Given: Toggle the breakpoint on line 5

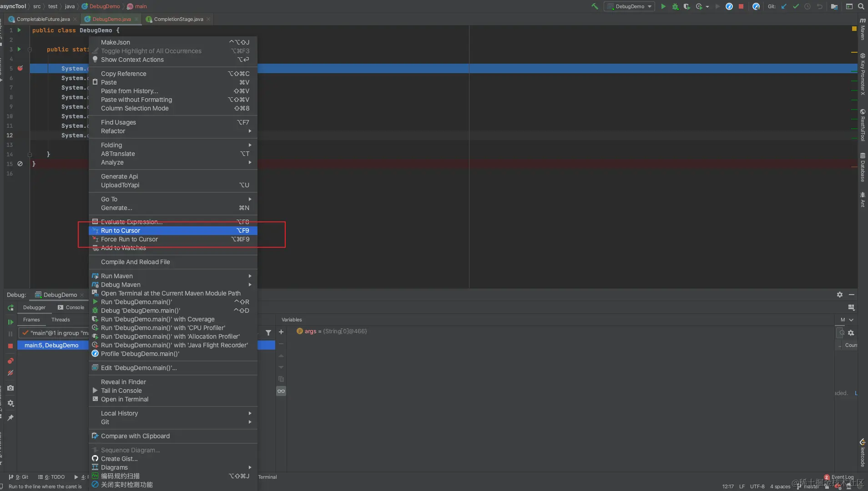Looking at the screenshot, I should point(20,68).
